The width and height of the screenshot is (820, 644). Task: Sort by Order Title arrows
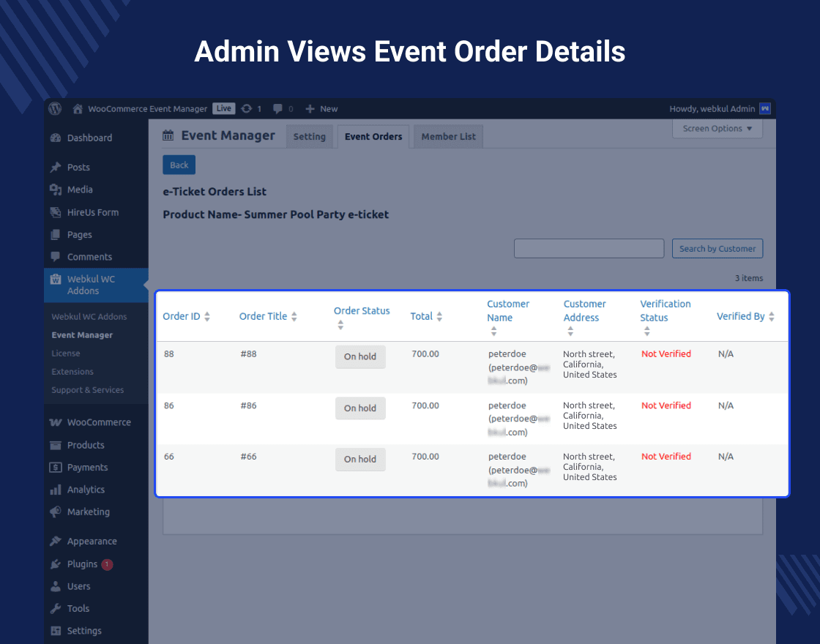[294, 316]
